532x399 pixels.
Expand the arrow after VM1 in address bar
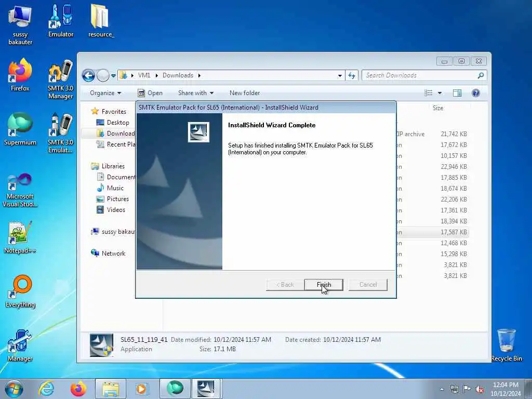(x=156, y=75)
